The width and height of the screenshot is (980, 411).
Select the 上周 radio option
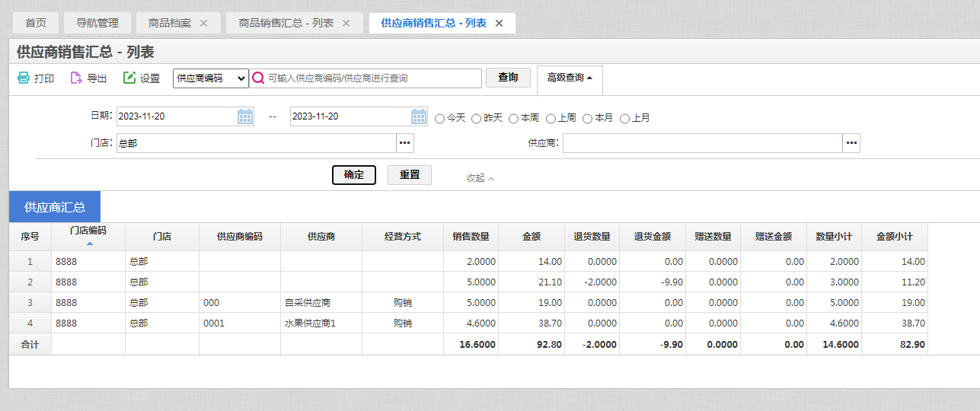click(551, 119)
